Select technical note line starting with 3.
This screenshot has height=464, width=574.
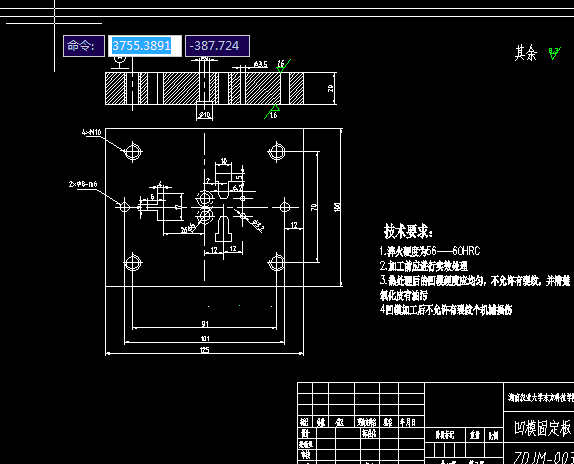pos(475,281)
